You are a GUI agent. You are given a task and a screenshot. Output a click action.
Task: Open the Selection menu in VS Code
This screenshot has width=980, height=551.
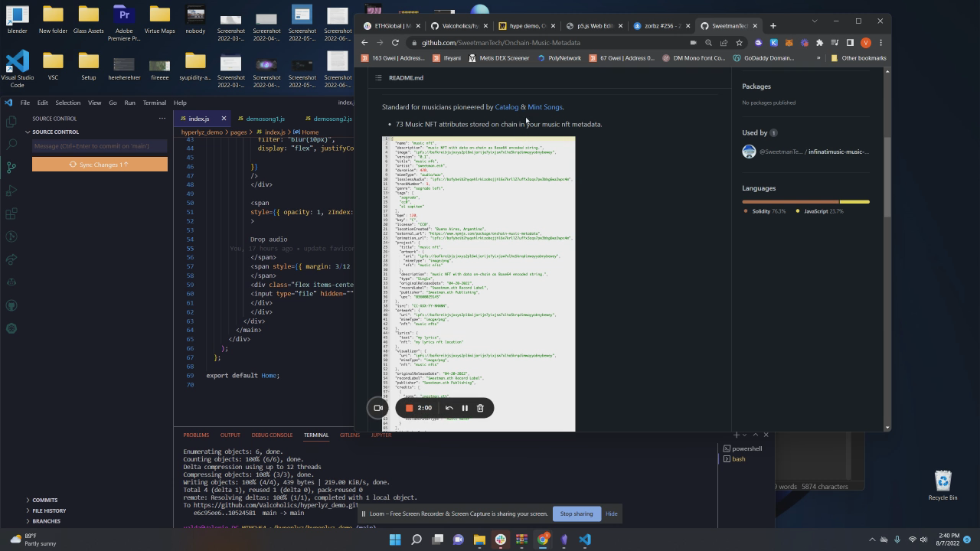(67, 103)
